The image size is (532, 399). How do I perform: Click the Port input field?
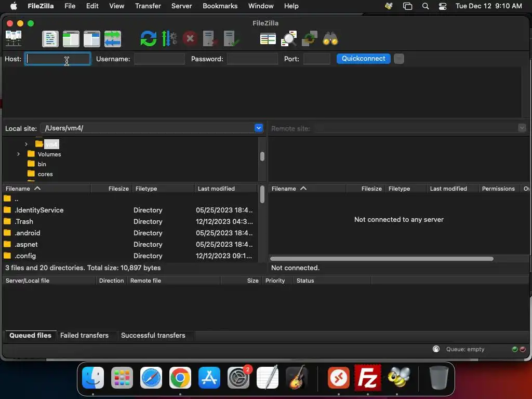click(316, 59)
